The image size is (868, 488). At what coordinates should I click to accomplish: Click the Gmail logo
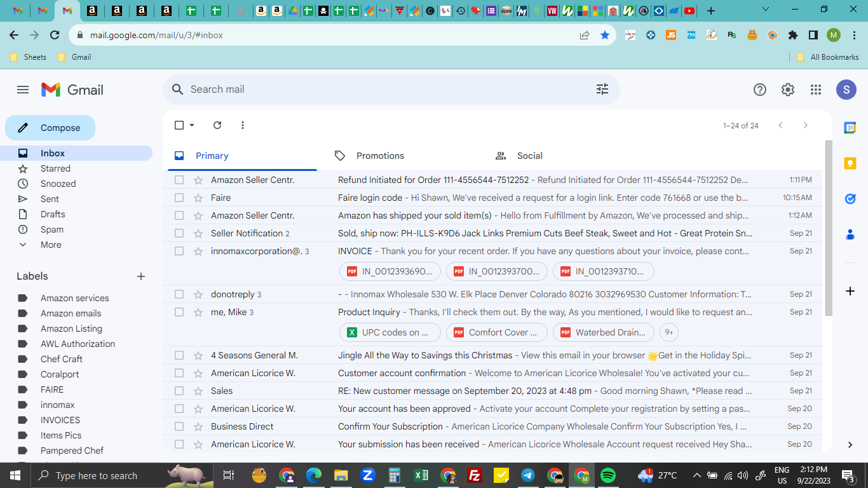[72, 90]
